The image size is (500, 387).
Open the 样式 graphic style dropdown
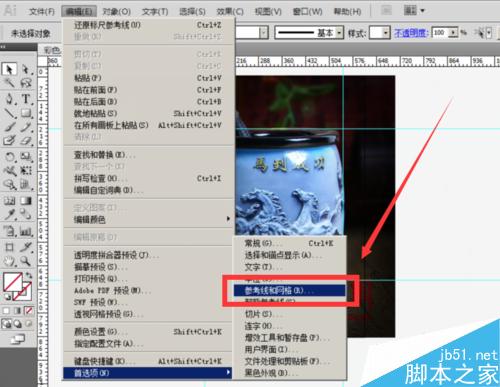(x=386, y=33)
